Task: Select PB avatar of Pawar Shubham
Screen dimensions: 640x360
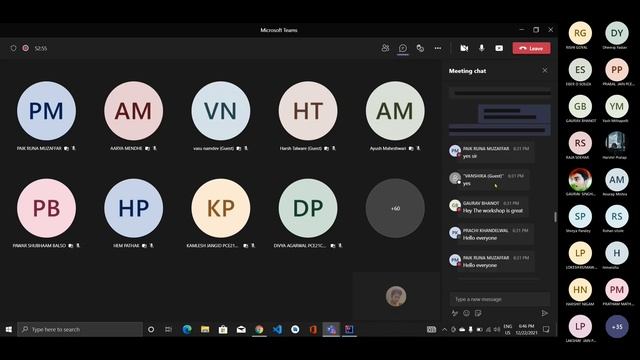Action: click(46, 208)
